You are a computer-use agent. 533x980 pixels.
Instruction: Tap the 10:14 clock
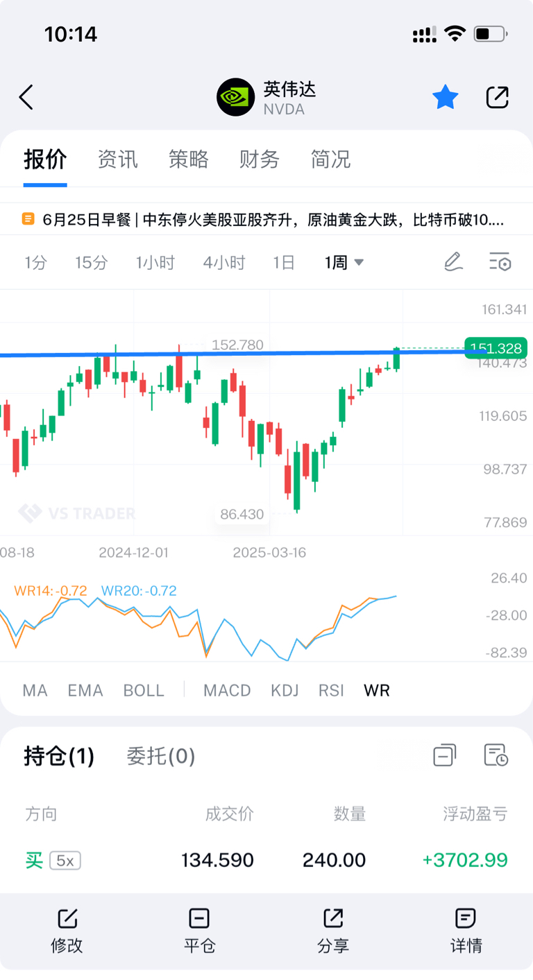click(71, 34)
